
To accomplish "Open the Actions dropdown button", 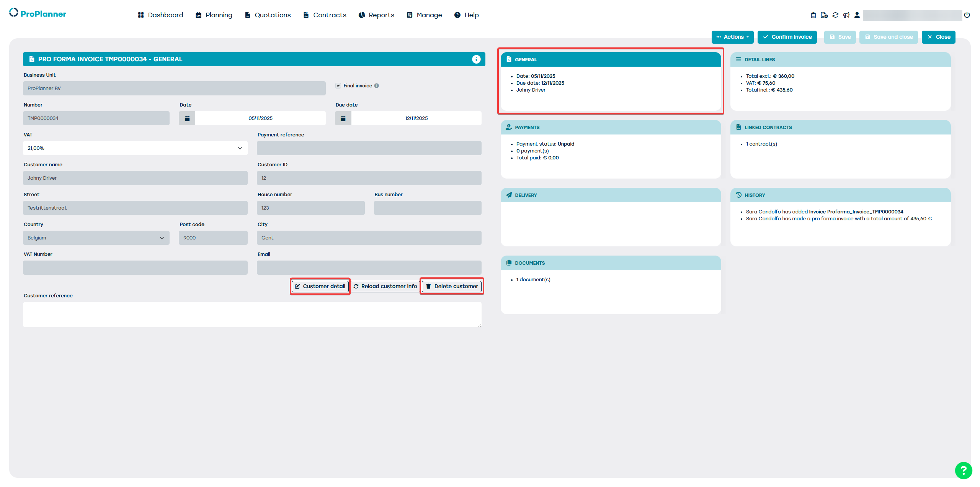I will 732,37.
